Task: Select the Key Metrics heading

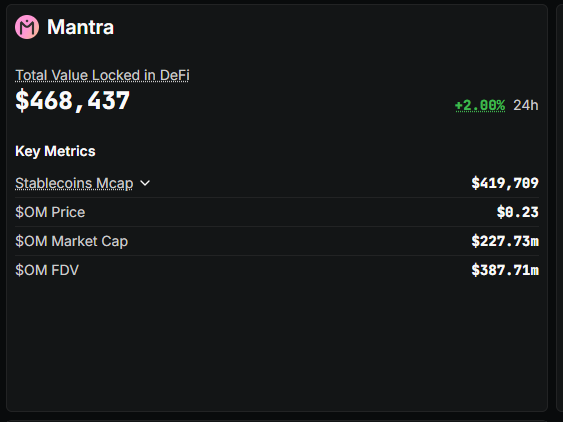Action: 55,151
